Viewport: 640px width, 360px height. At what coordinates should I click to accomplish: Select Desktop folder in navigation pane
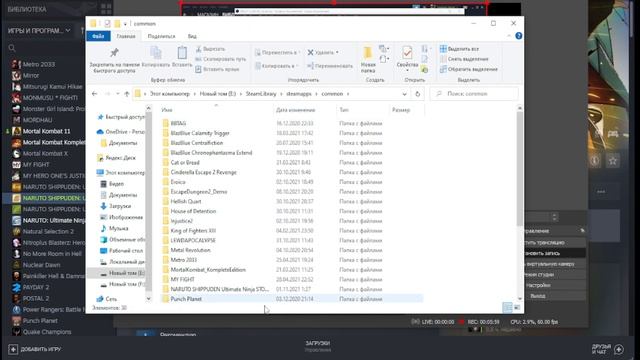click(x=122, y=251)
